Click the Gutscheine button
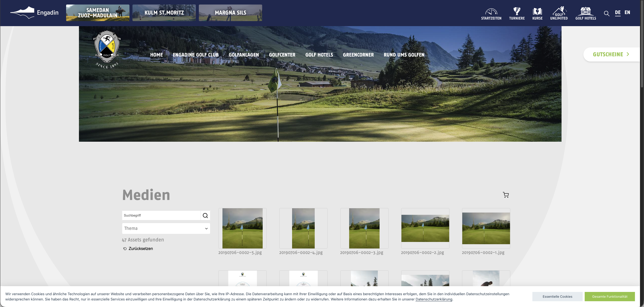Image resolution: width=644 pixels, height=307 pixels. pos(611,55)
